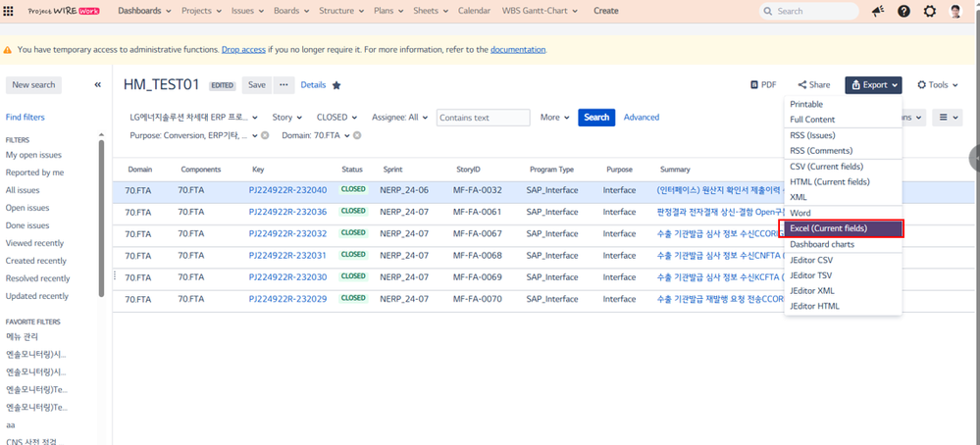Open issue PJ224922R-232040
Image resolution: width=980 pixels, height=445 pixels.
click(287, 190)
